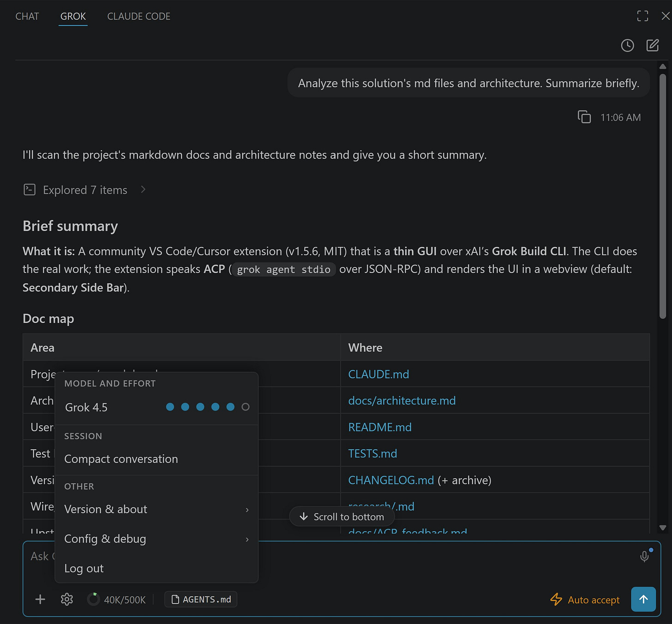Screen dimensions: 672x624
Task: Click the vertical scrollbar thumb
Action: coord(663,196)
